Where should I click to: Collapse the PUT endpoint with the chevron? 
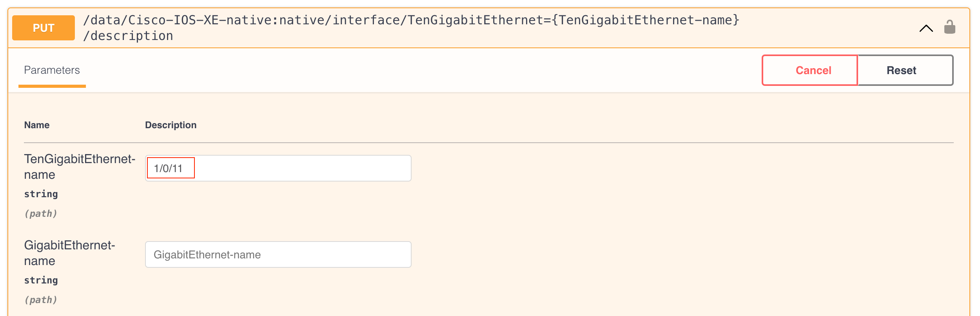(x=926, y=28)
